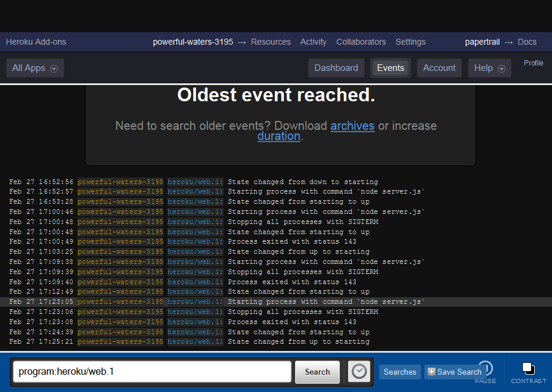
Task: Click timestamp Feb 27 16:53:28
Action: (41, 201)
